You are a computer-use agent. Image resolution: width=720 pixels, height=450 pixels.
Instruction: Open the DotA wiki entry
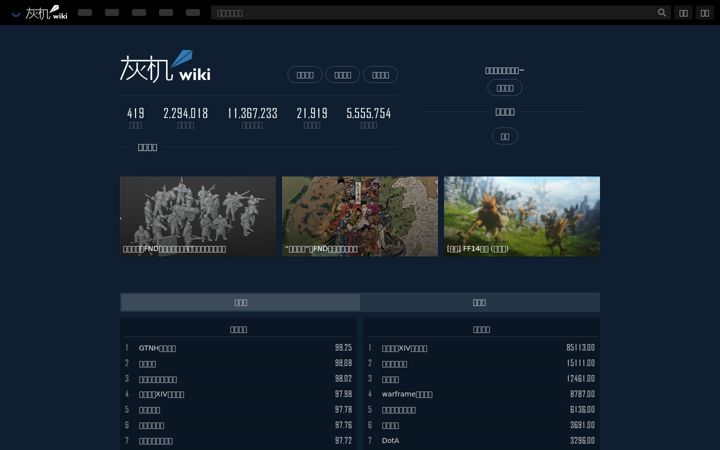[390, 440]
